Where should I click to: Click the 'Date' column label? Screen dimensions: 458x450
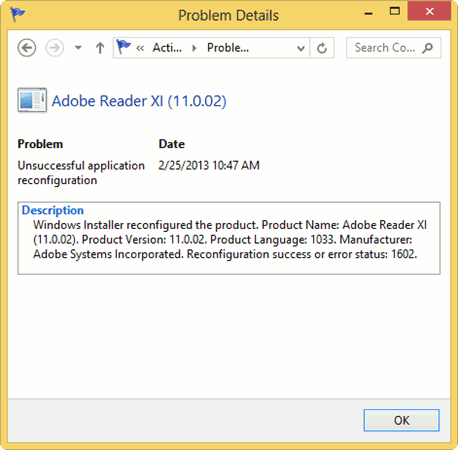tap(172, 144)
